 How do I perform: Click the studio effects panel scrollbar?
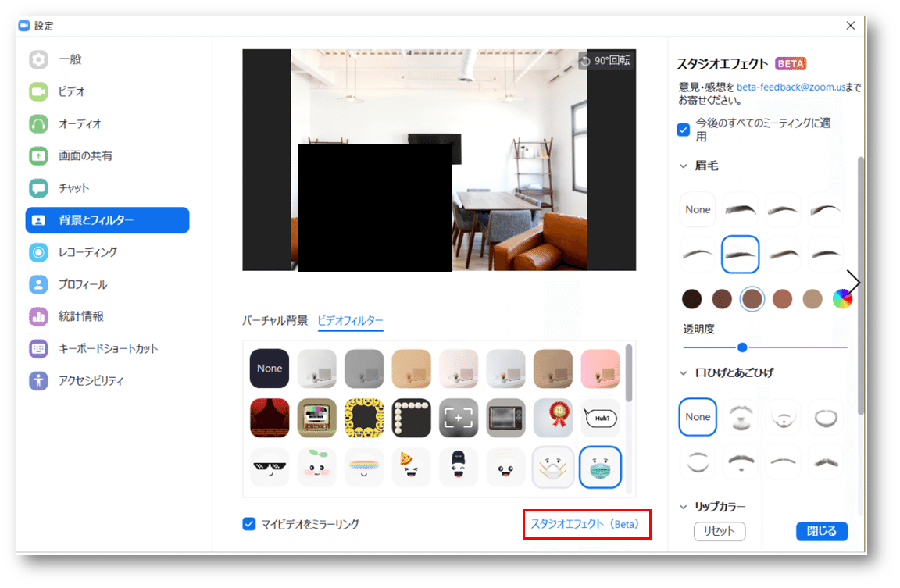click(860, 285)
